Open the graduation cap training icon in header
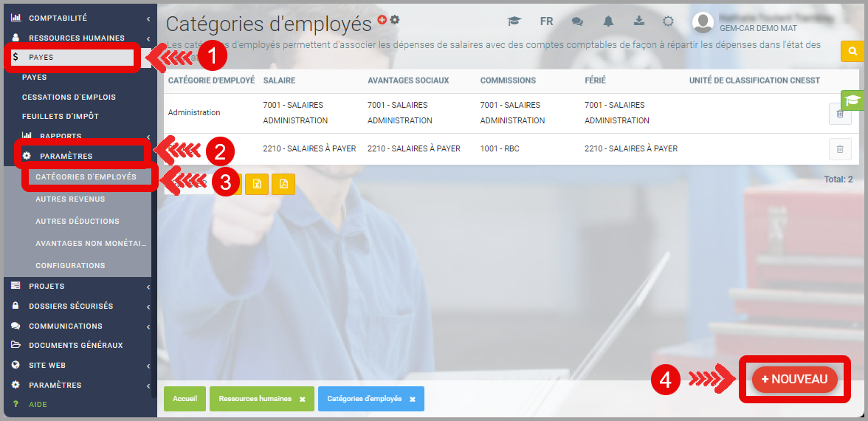 click(x=514, y=21)
